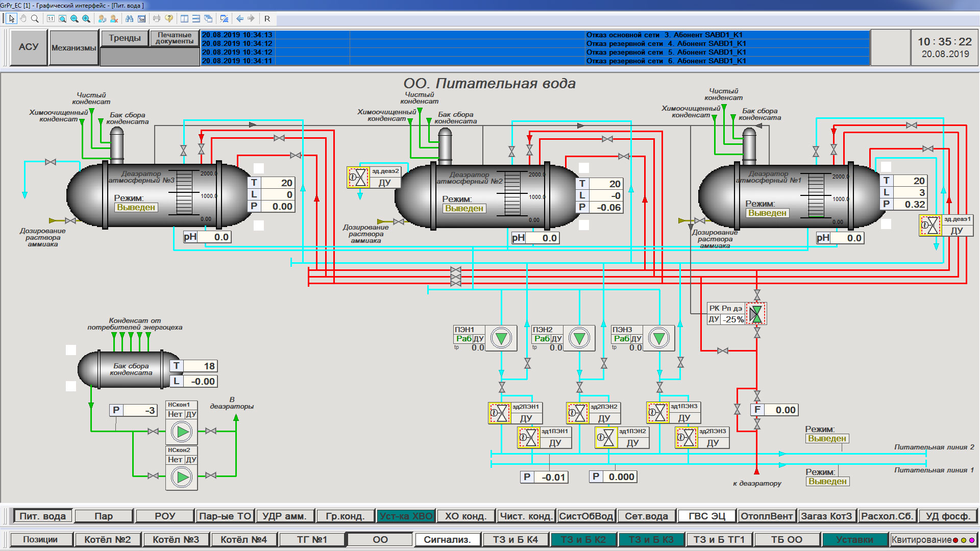Screen dimensions: 980x551
Task: Click the navigate back arrow
Action: pyautogui.click(x=239, y=19)
